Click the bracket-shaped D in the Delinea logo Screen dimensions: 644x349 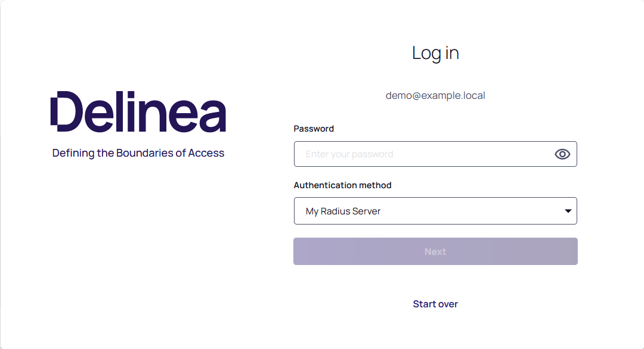click(66, 112)
